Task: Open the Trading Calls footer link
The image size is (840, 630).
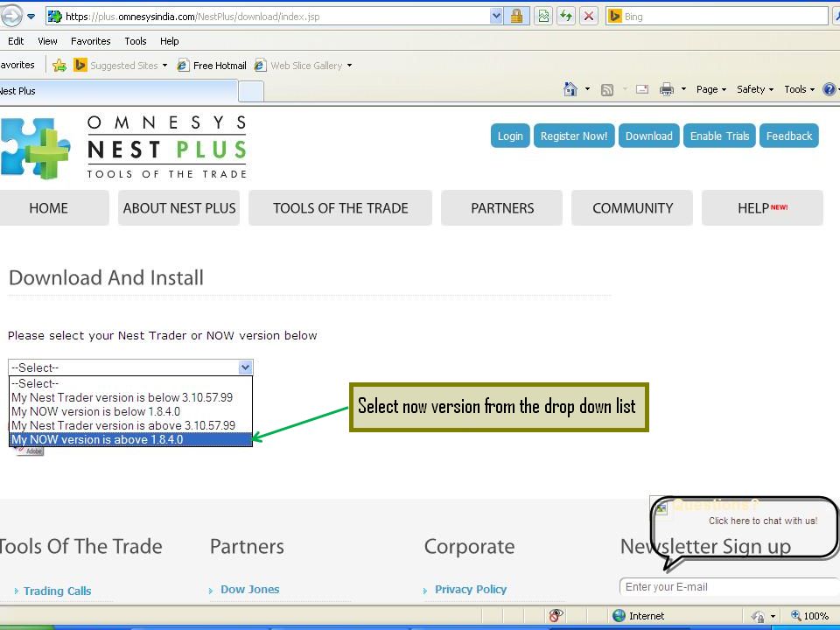Action: pos(58,591)
